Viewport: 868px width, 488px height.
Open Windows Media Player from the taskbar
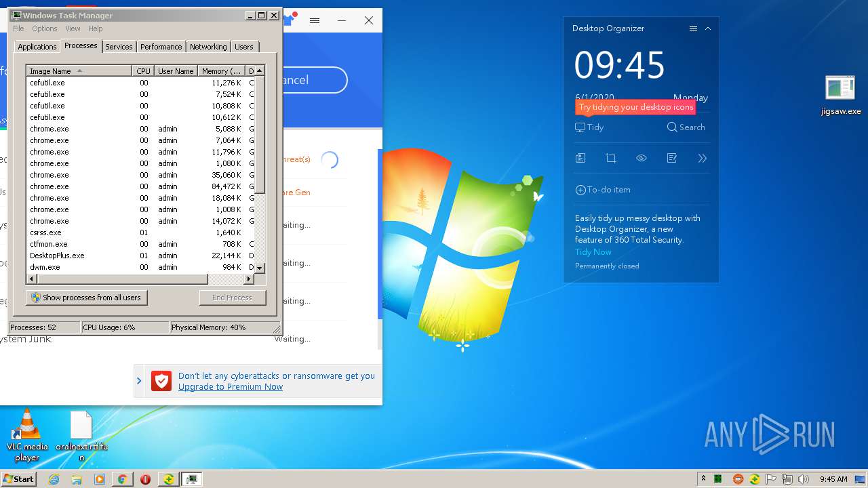pyautogui.click(x=100, y=479)
